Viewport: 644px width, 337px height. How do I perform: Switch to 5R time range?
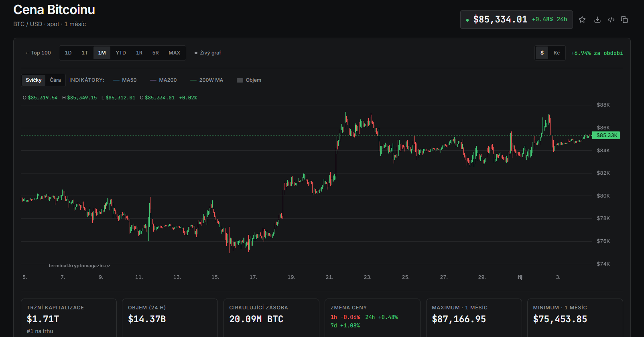click(x=156, y=53)
